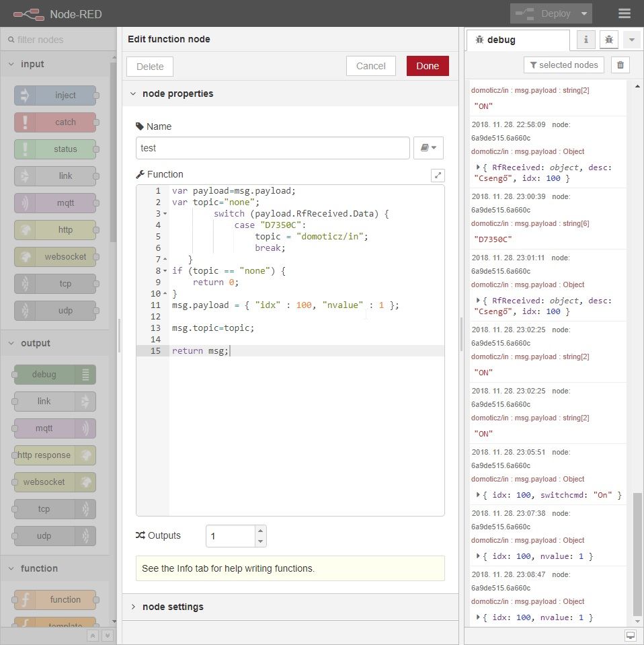This screenshot has width=644, height=645.
Task: Select the input udp node
Action: 55,311
